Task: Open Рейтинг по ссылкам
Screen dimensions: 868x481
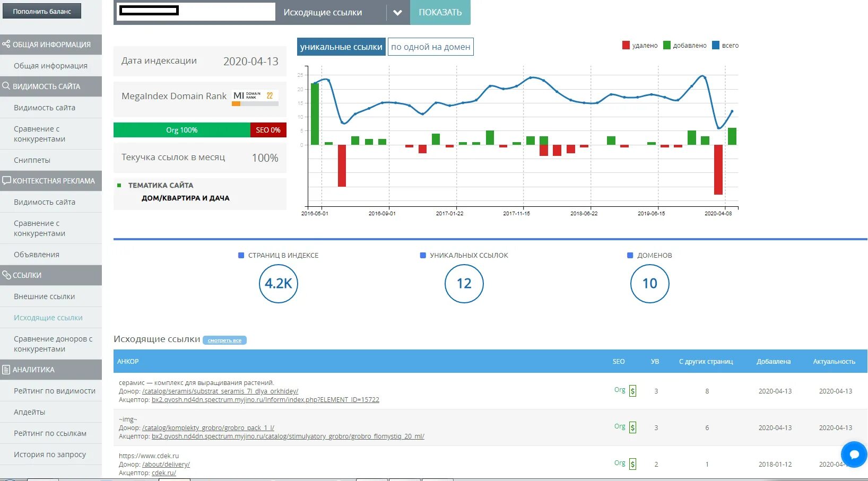Action: click(51, 433)
